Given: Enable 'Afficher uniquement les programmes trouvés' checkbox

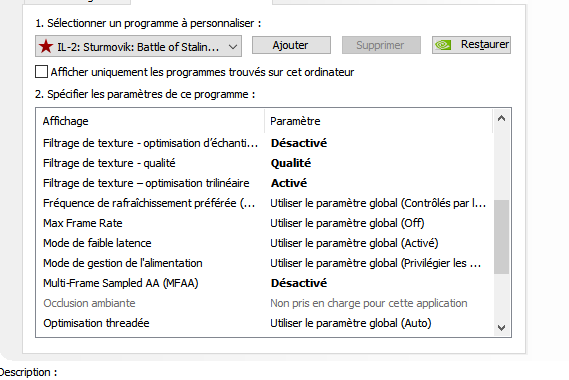Looking at the screenshot, I should (x=41, y=72).
